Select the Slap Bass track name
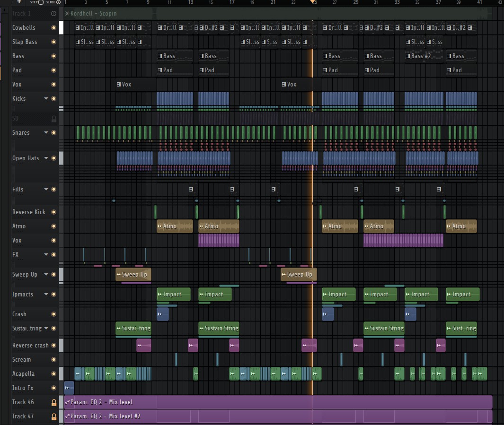The height and width of the screenshot is (425, 504). click(x=25, y=42)
